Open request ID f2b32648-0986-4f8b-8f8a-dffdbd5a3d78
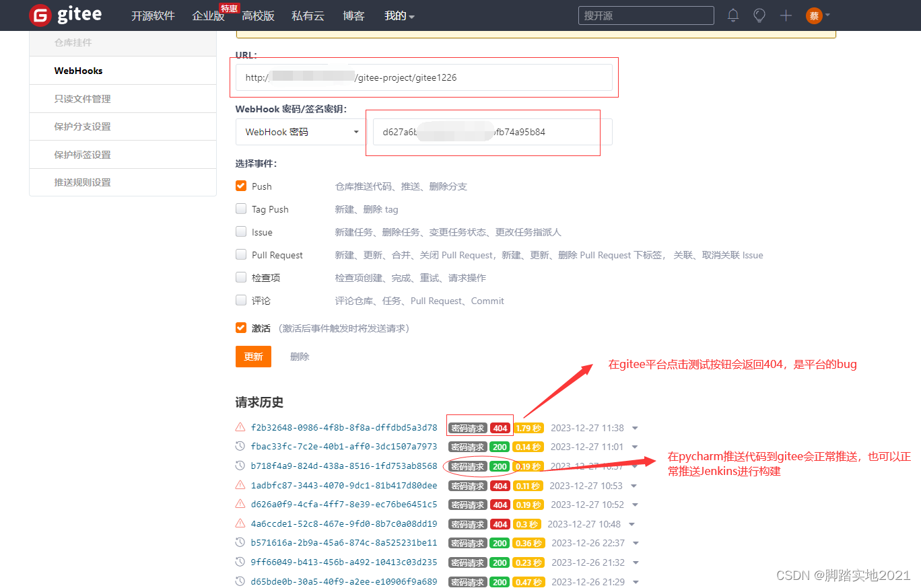This screenshot has height=588, width=921. pos(344,427)
